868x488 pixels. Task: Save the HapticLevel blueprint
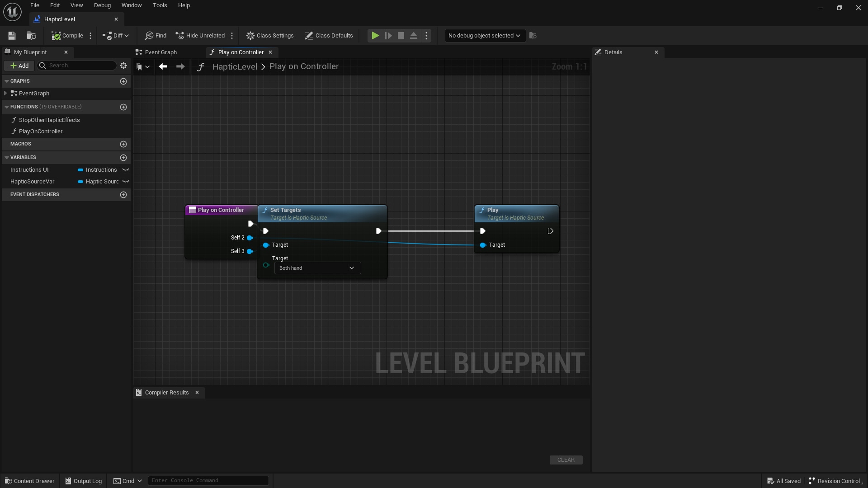tap(11, 36)
